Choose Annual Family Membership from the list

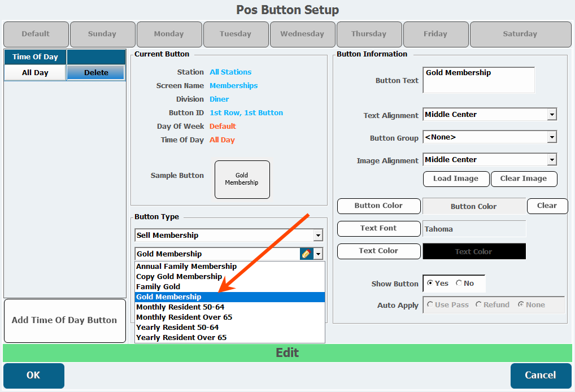[230, 267]
